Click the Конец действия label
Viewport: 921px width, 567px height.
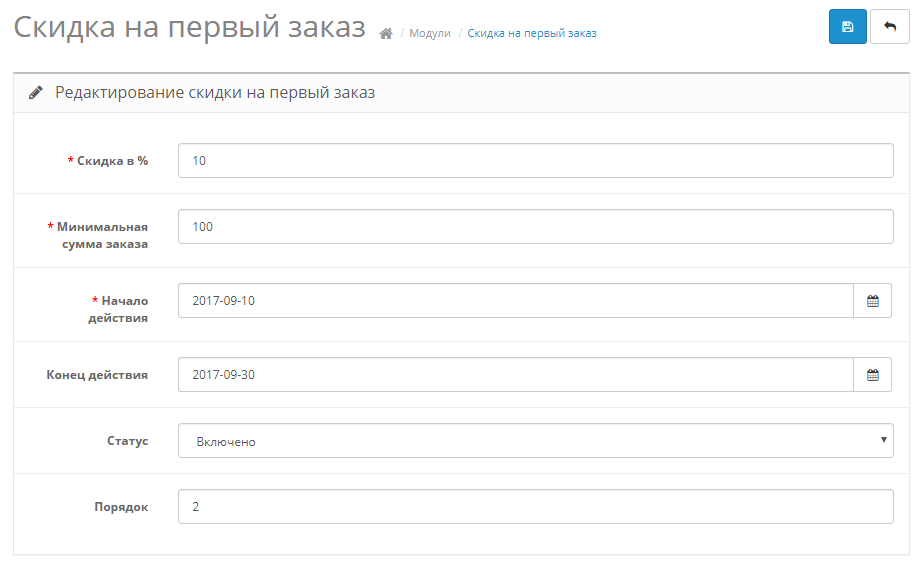point(97,375)
